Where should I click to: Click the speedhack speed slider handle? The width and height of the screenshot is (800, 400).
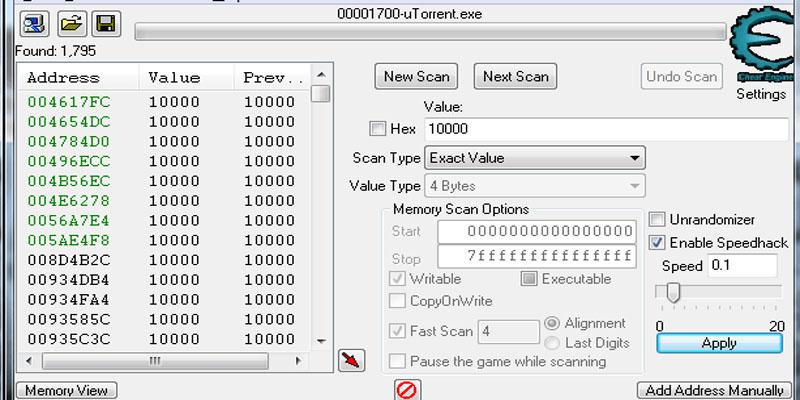click(673, 292)
